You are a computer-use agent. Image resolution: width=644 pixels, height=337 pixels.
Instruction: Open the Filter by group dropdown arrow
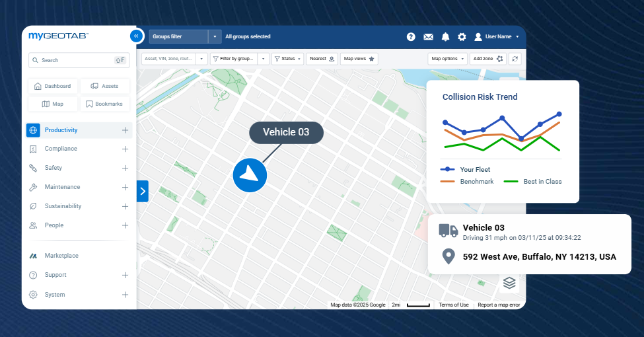[264, 59]
